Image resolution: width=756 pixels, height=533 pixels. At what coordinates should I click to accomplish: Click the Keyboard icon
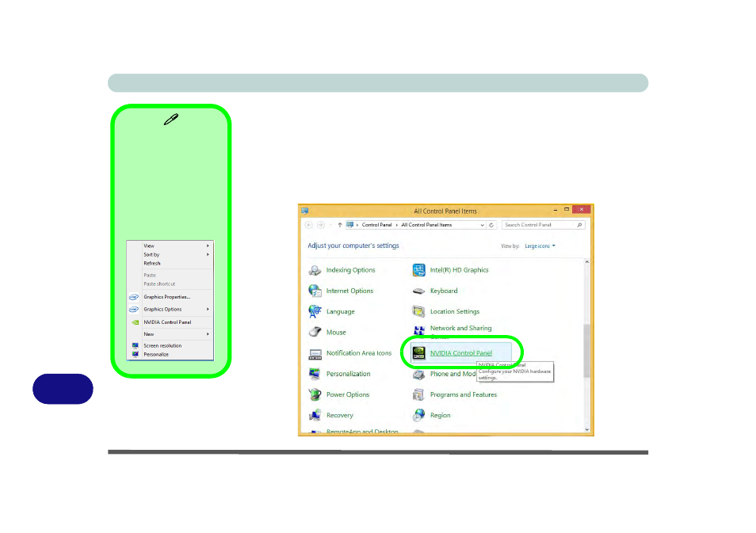(x=418, y=291)
